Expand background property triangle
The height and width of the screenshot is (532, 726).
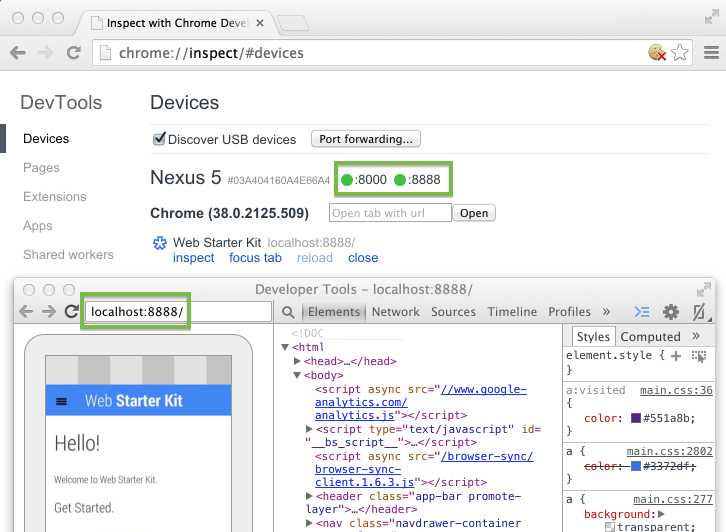click(661, 514)
